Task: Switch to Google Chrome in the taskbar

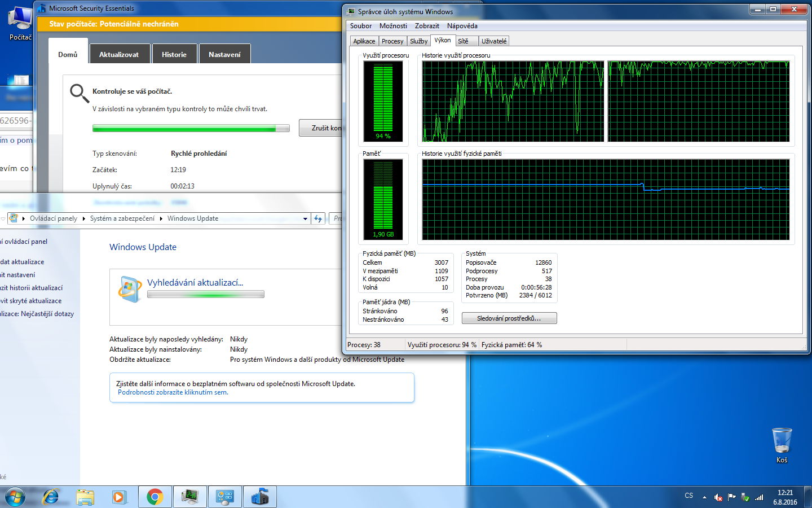Action: point(155,497)
